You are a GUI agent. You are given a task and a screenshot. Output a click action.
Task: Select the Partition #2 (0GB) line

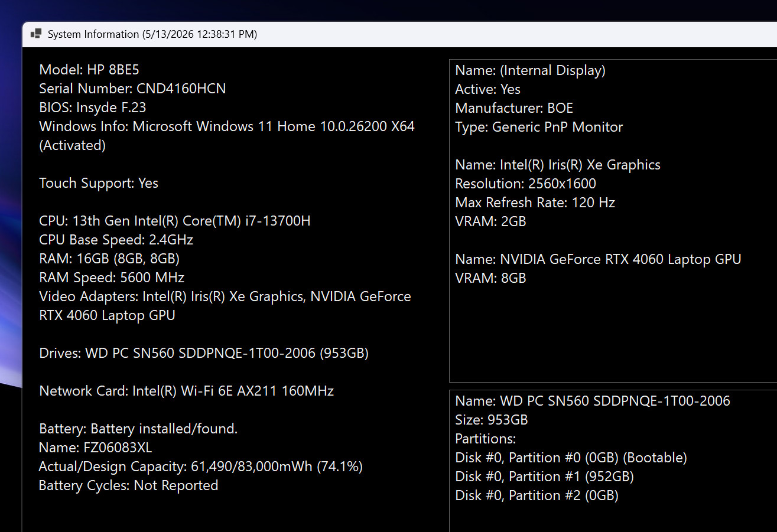(x=537, y=495)
